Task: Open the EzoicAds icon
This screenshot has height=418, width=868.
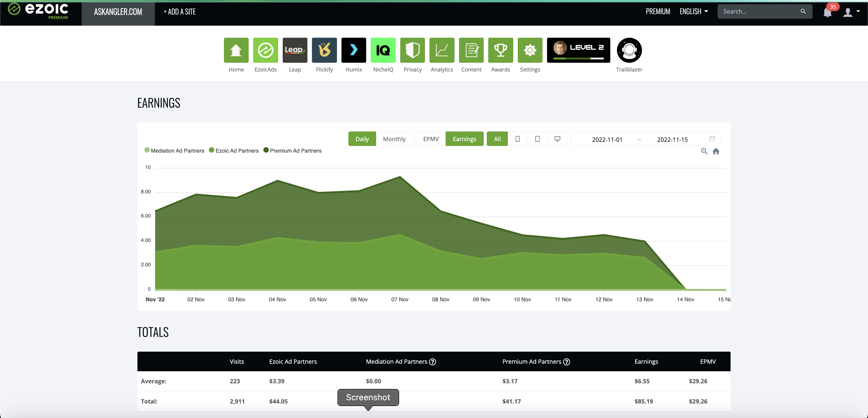Action: point(266,50)
